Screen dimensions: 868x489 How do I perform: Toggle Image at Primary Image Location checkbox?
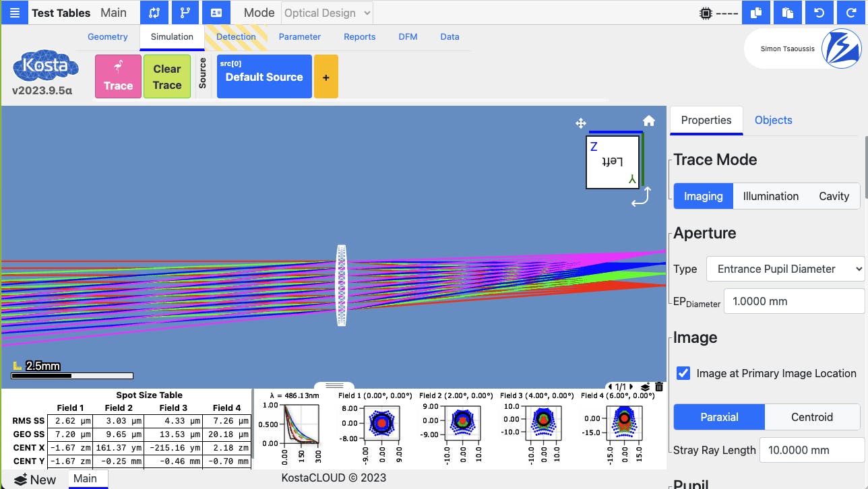[x=683, y=373]
